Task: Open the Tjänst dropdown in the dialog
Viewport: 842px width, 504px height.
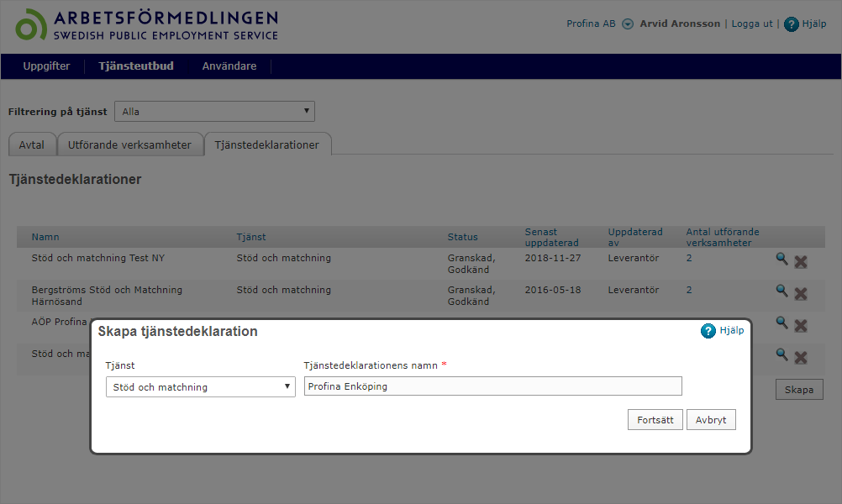Action: click(x=200, y=387)
